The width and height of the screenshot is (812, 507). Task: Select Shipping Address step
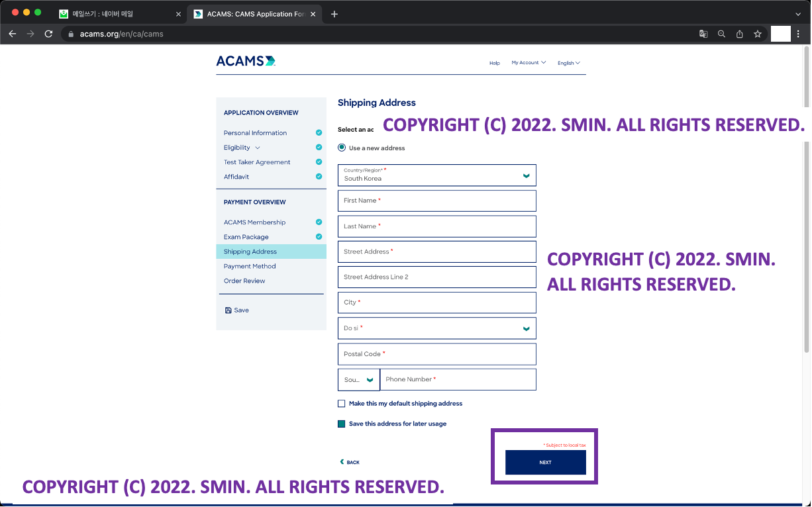click(x=271, y=252)
